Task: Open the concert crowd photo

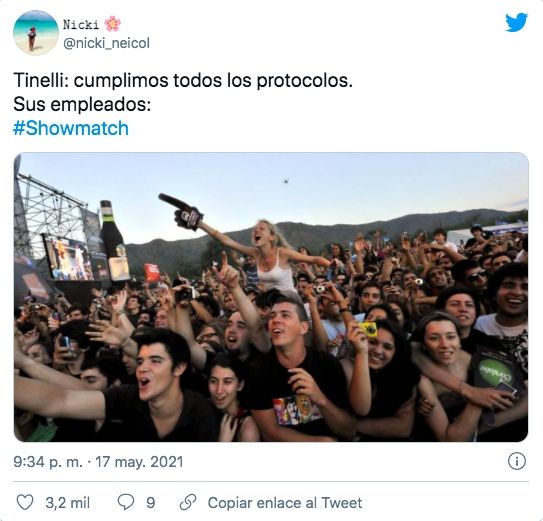Action: point(271,297)
